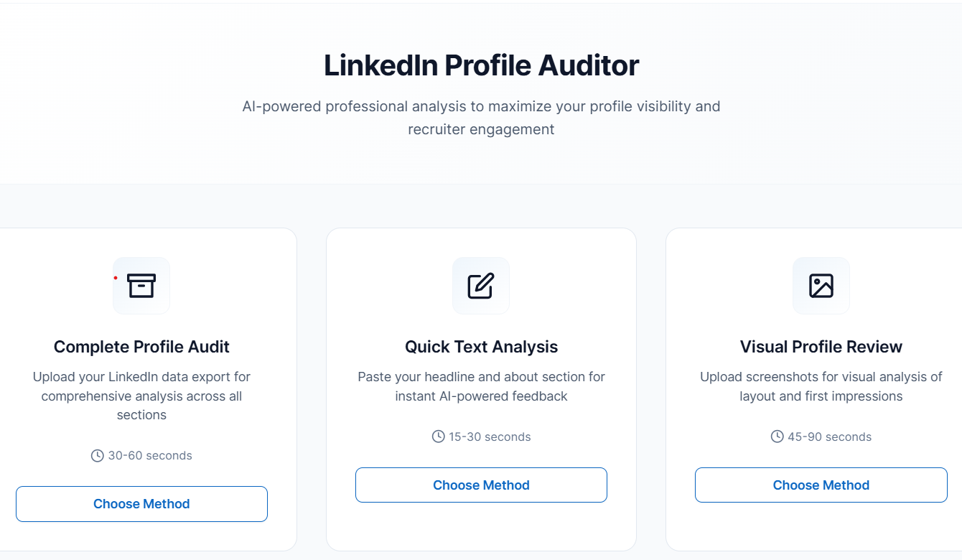Click the archive box icon for Complete Profile Audit

click(141, 286)
